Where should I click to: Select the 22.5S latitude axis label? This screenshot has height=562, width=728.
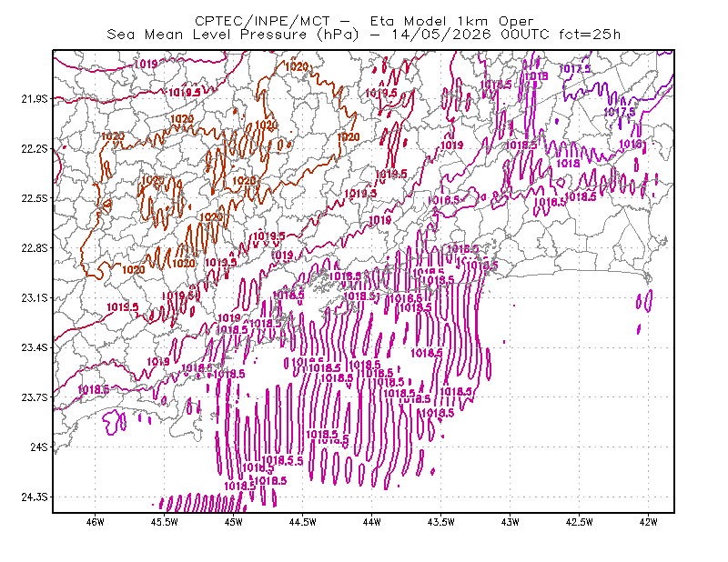click(35, 198)
